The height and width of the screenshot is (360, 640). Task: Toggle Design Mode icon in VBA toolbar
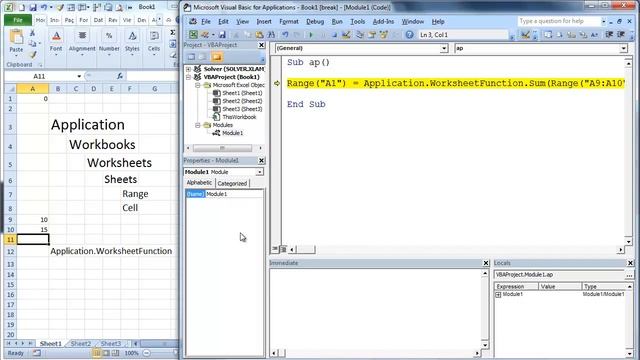click(347, 35)
